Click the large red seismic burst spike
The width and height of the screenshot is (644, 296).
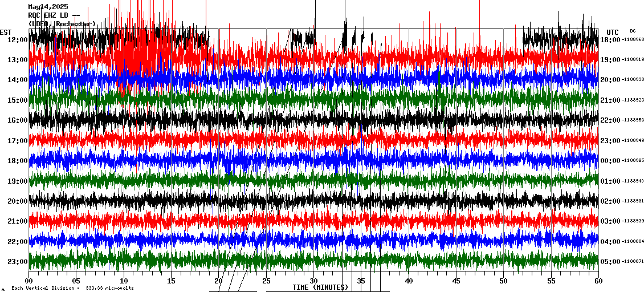(x=128, y=51)
